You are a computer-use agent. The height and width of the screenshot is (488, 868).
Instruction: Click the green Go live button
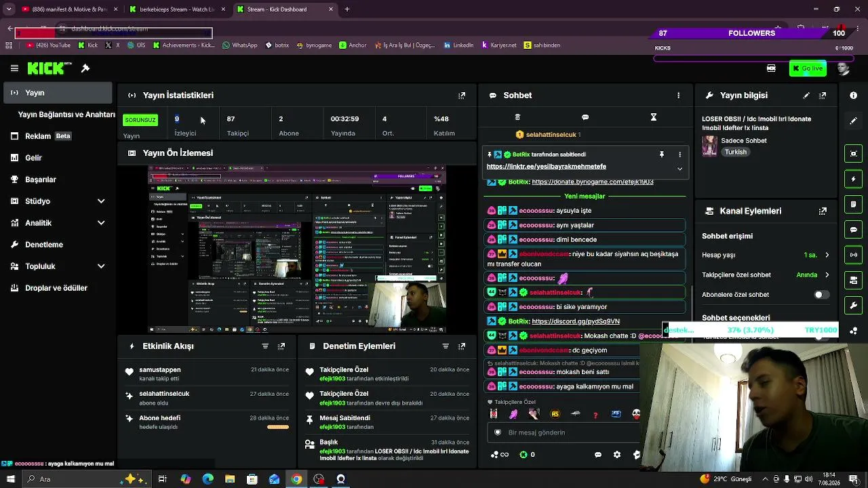808,68
